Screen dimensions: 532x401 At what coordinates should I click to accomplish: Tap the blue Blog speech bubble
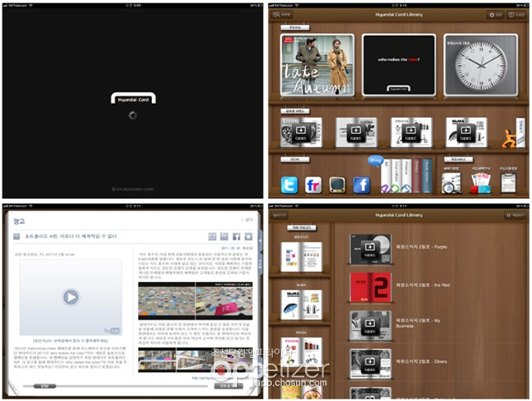375,161
